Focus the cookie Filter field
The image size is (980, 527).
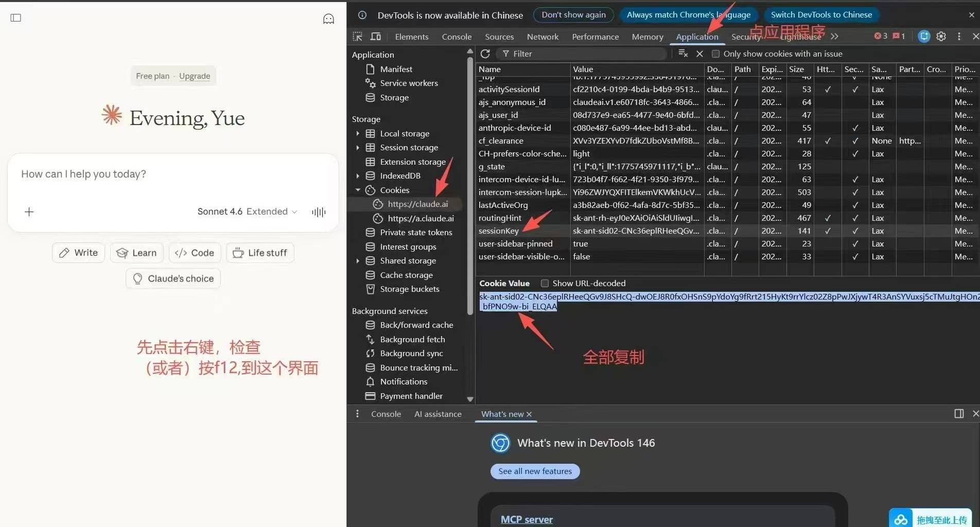(x=582, y=54)
